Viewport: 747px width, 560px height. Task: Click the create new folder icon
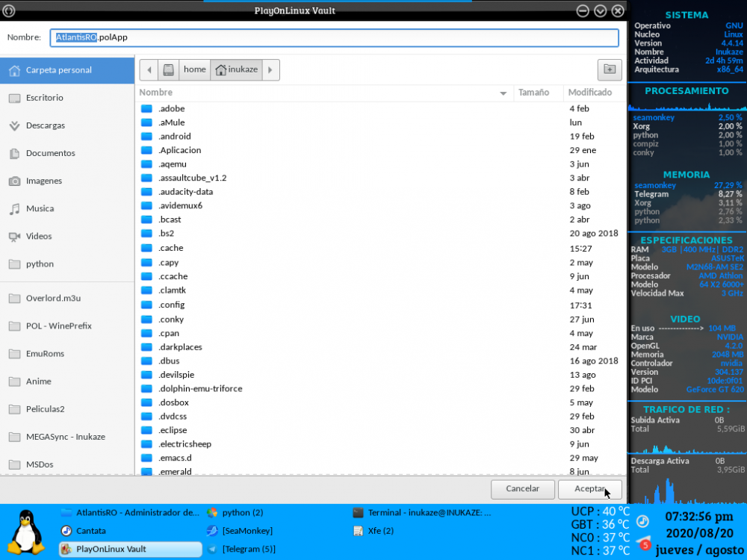[x=609, y=69]
